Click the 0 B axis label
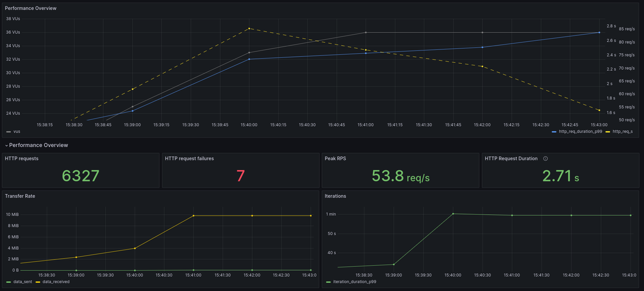The image size is (644, 291). click(x=16, y=270)
